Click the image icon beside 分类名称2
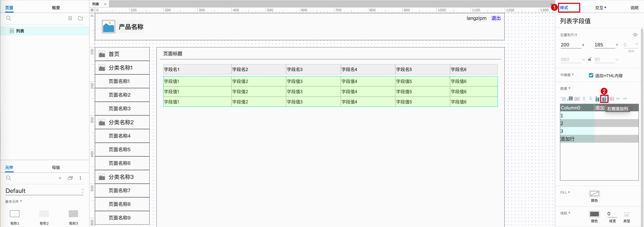The height and width of the screenshot is (227, 644). tap(102, 122)
